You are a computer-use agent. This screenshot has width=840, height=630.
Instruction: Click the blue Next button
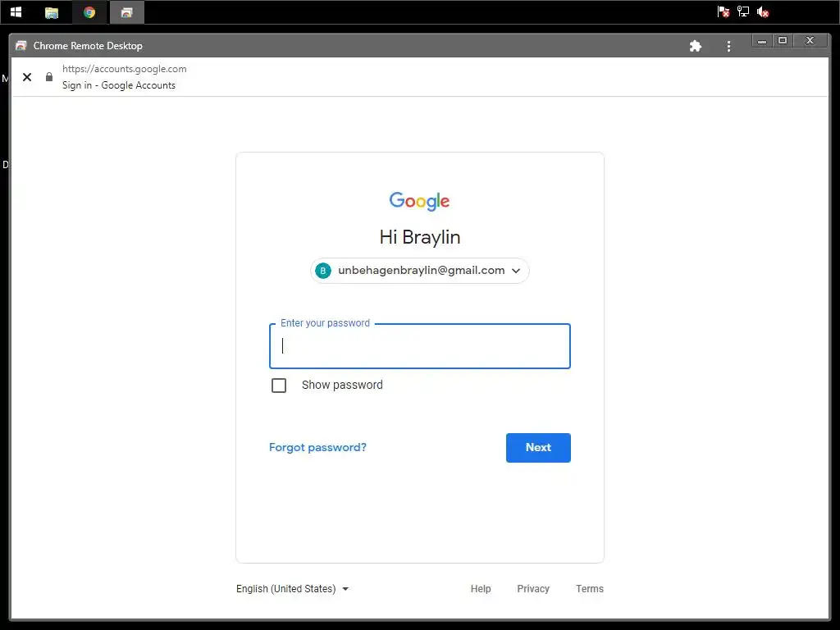[x=538, y=448]
